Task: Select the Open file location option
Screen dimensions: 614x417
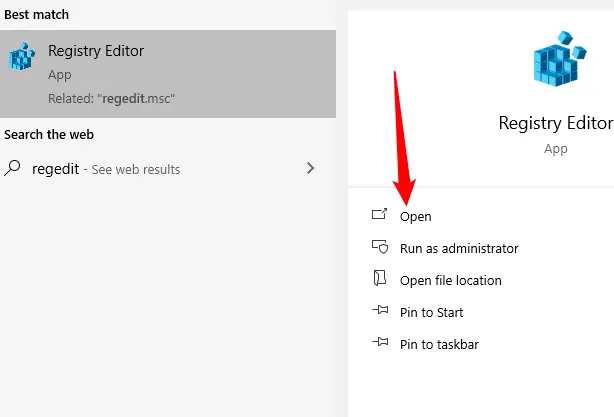Action: [x=450, y=280]
